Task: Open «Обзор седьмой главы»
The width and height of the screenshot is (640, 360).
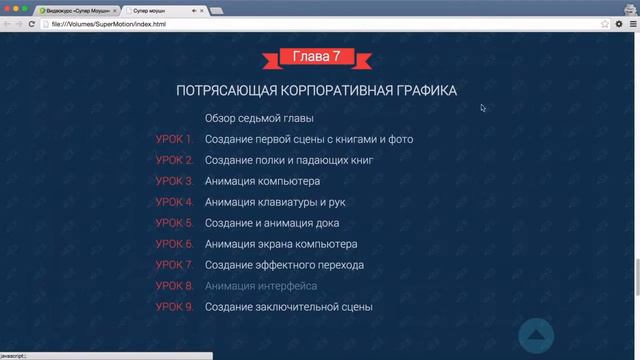Action: [x=259, y=118]
